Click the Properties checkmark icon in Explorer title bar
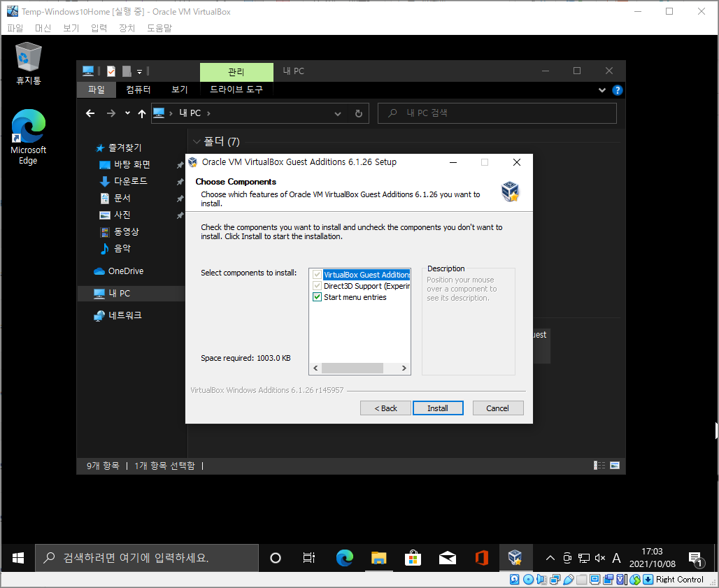The width and height of the screenshot is (719, 588). 111,71
